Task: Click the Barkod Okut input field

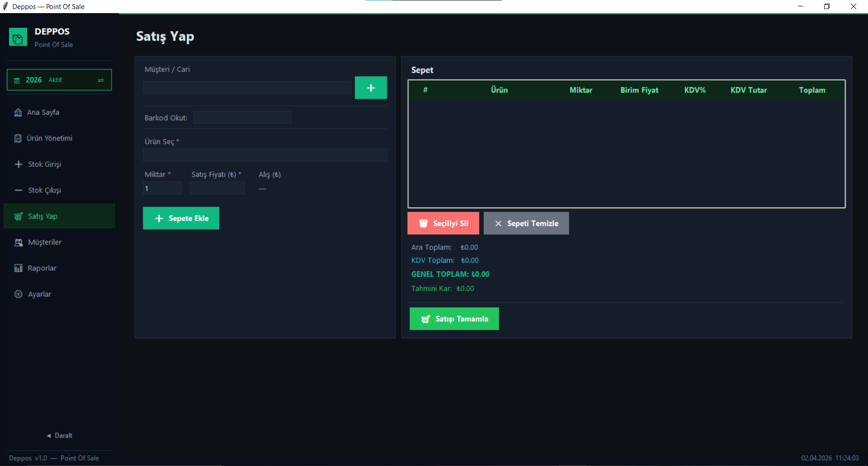Action: click(242, 118)
